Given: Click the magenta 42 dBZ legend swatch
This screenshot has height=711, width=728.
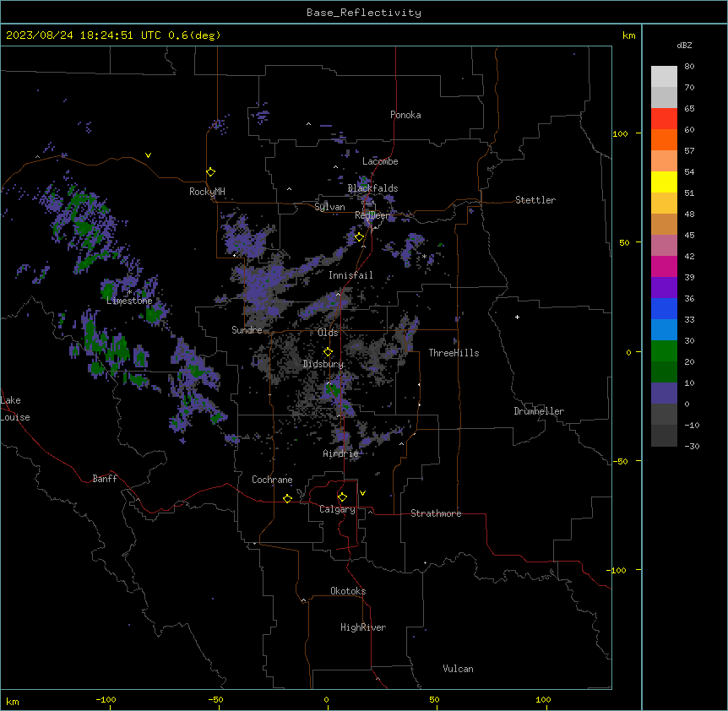Looking at the screenshot, I should click(664, 266).
